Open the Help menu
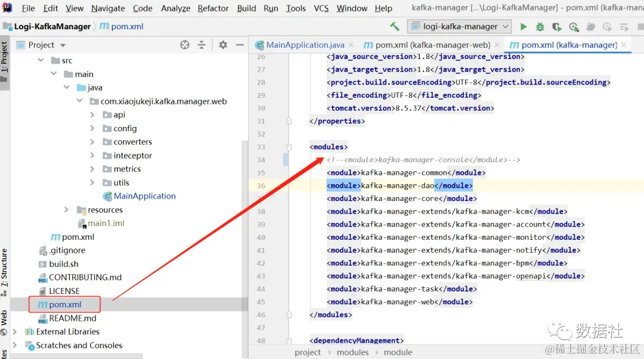The image size is (644, 359). pos(383,8)
